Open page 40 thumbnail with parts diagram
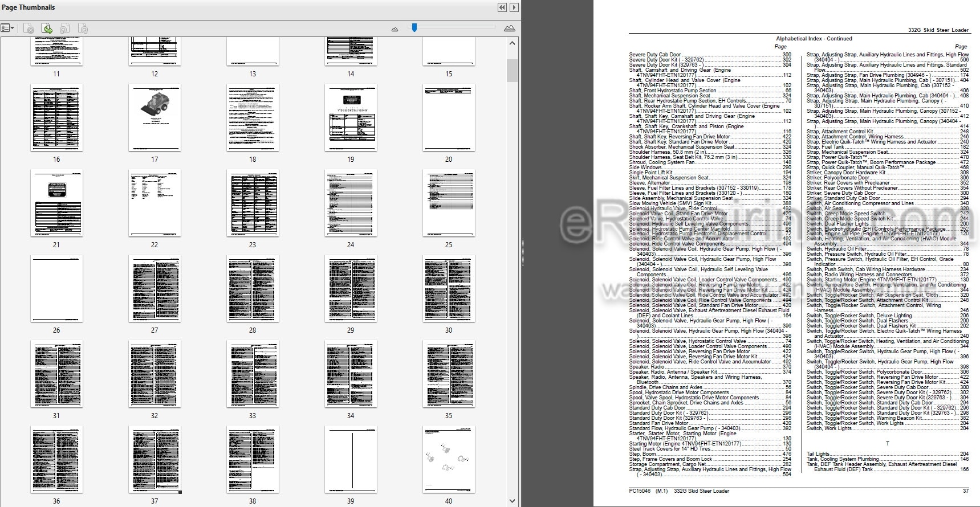This screenshot has width=980, height=507. click(x=449, y=460)
